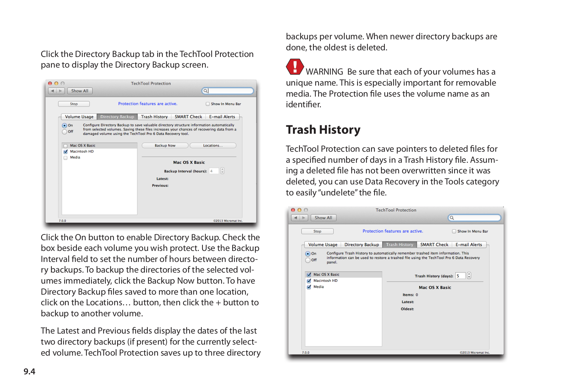This screenshot has height=392, width=588.
Task: Click back arrow in Trash History window
Action: coord(295,218)
